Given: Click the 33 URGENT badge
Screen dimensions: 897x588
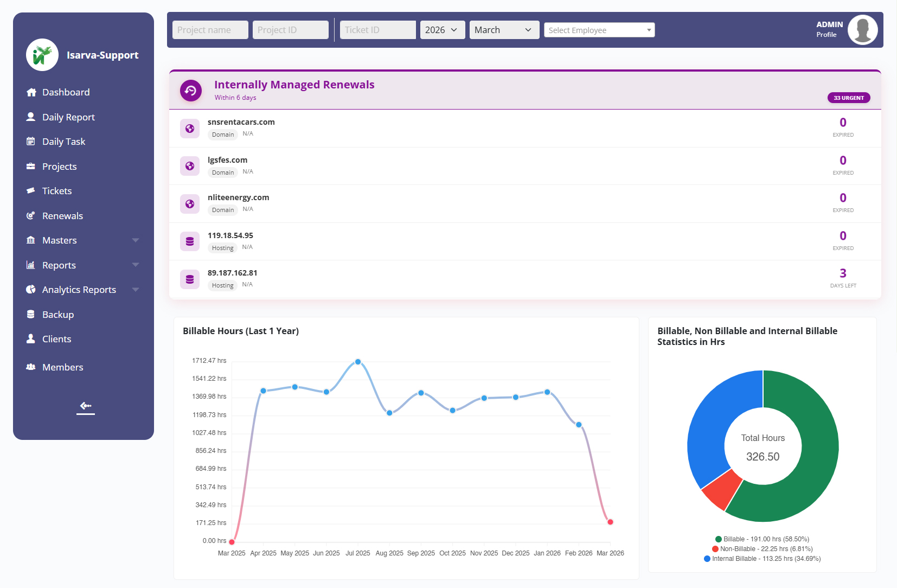Looking at the screenshot, I should tap(848, 98).
